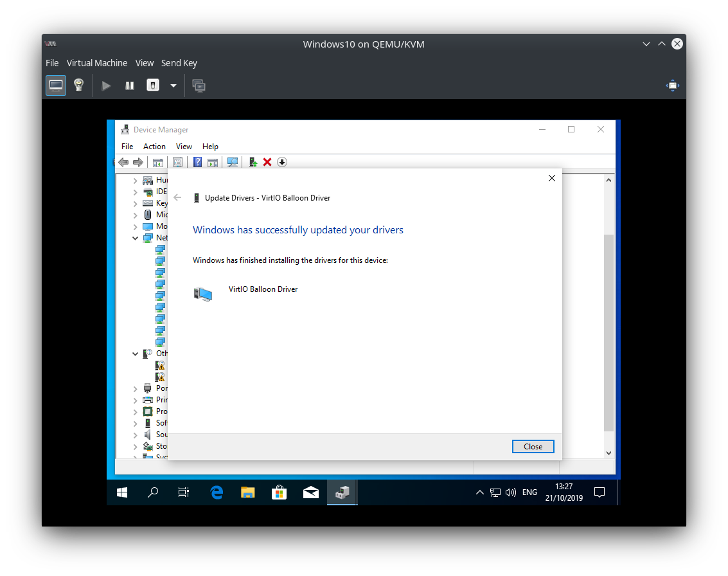The height and width of the screenshot is (576, 728).
Task: Launch Microsoft Edge from taskbar
Action: (x=217, y=492)
